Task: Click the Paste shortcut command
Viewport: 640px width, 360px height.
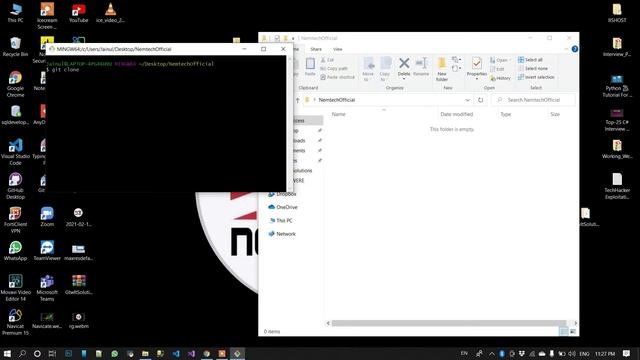Action: click(x=337, y=77)
